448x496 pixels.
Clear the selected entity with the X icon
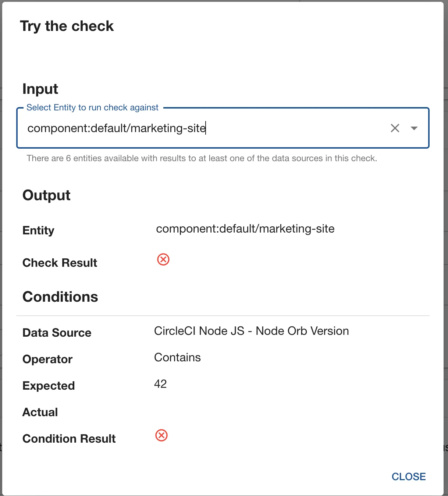click(x=395, y=128)
